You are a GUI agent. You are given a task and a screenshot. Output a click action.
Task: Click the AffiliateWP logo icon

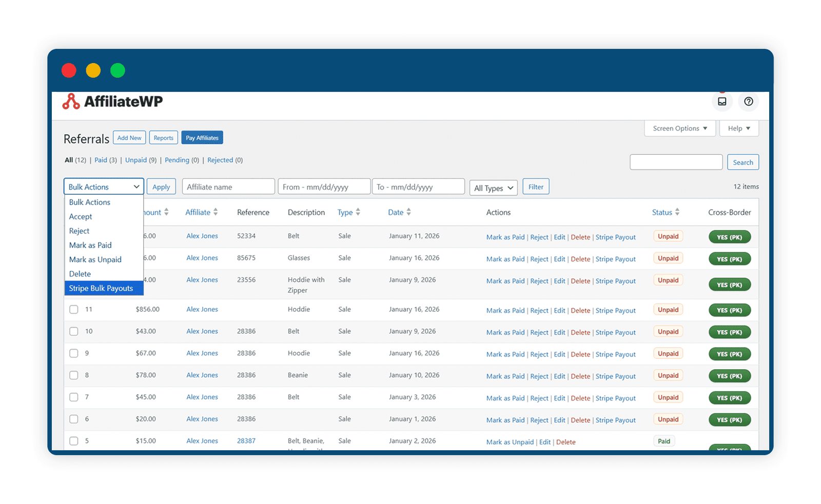click(x=71, y=102)
